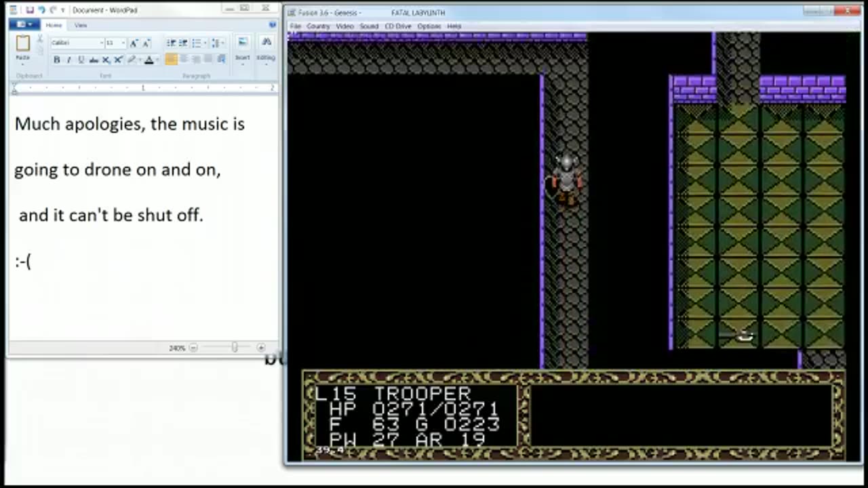Select align text right in WordPad
The height and width of the screenshot is (488, 868).
coord(196,60)
